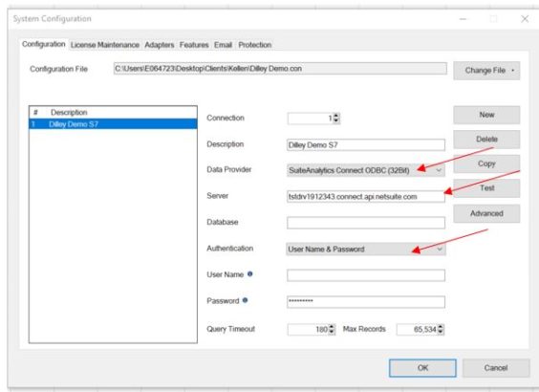Click the Description column header in list

69,113
